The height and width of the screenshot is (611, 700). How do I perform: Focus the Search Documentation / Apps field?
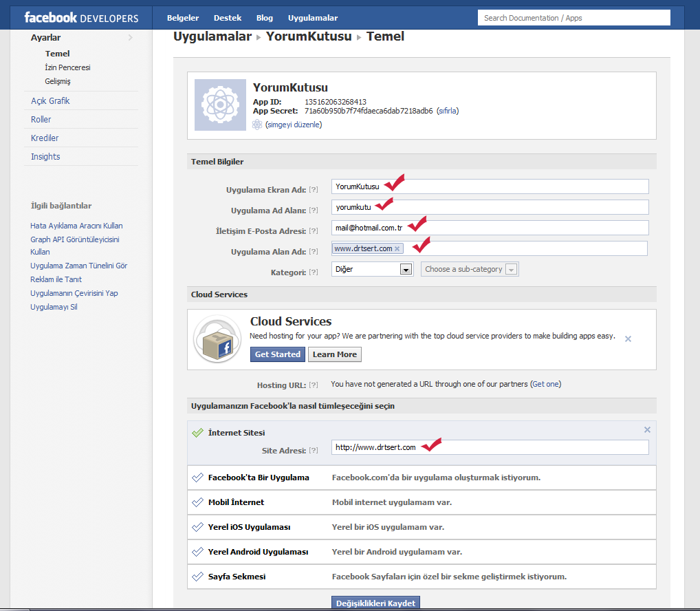pyautogui.click(x=573, y=18)
